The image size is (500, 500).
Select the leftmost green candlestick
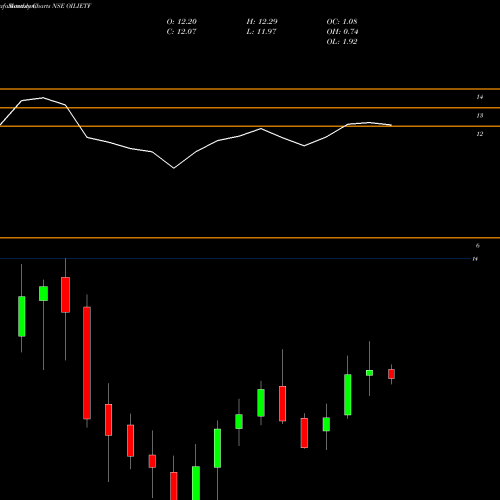(22, 316)
